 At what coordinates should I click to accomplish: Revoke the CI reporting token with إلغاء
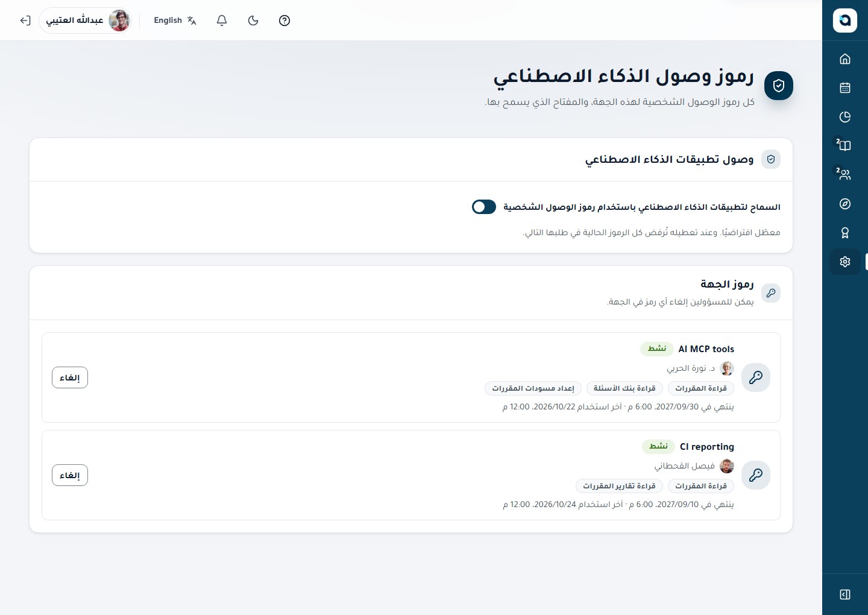click(x=70, y=475)
